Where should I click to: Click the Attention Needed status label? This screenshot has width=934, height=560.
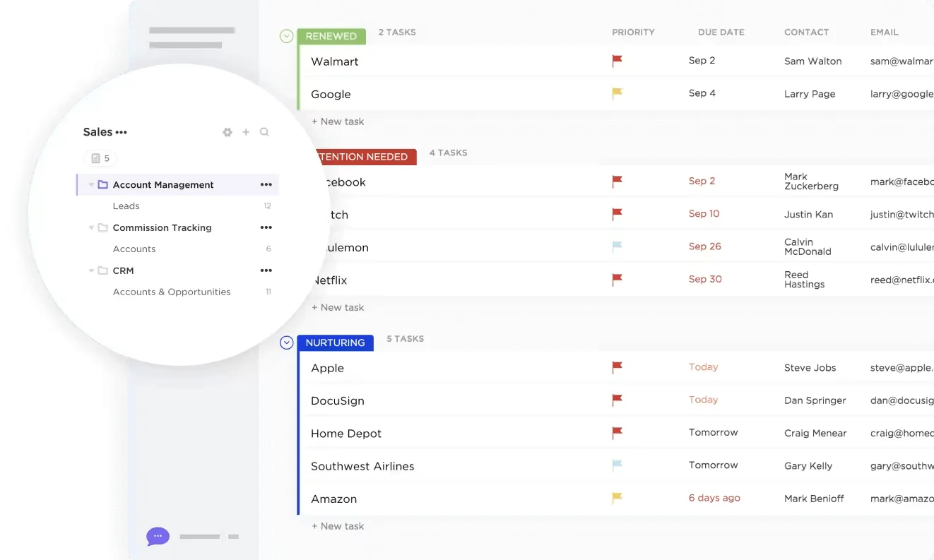(x=365, y=157)
